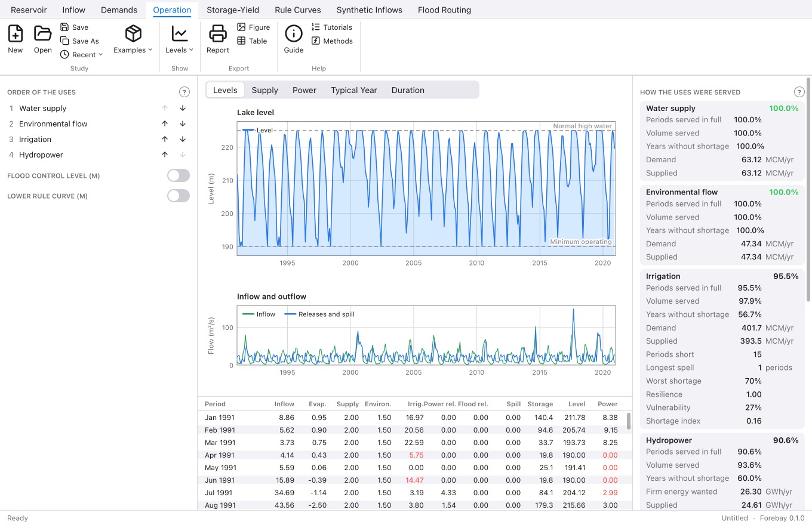Expand the Levels show dropdown

tap(180, 40)
